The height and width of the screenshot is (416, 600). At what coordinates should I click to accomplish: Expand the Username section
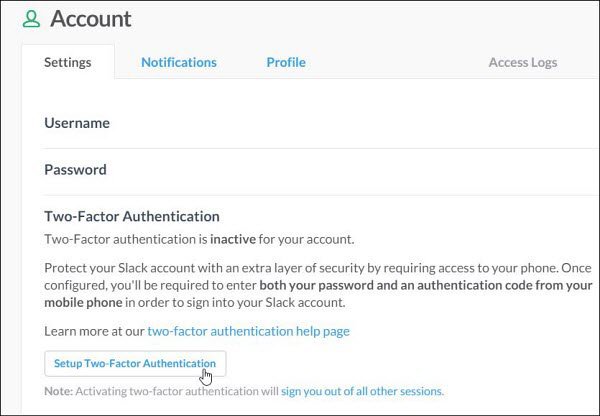[x=321, y=123]
